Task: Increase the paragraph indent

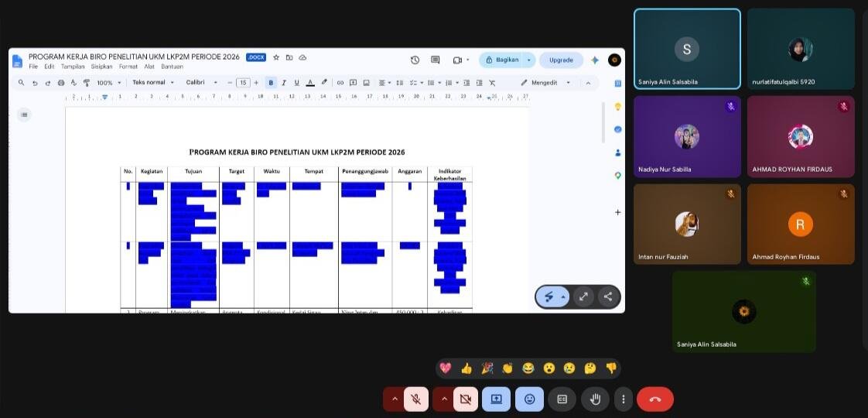Action: (x=480, y=83)
